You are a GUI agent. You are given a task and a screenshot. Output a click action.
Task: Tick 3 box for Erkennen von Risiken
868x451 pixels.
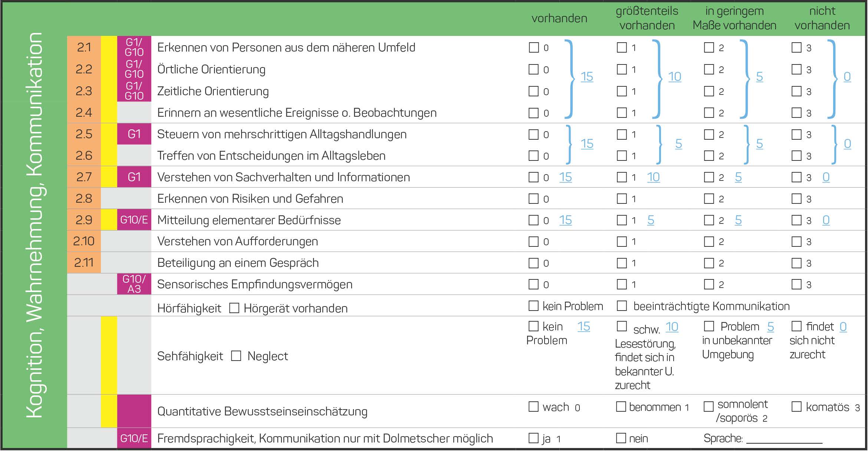pyautogui.click(x=796, y=199)
